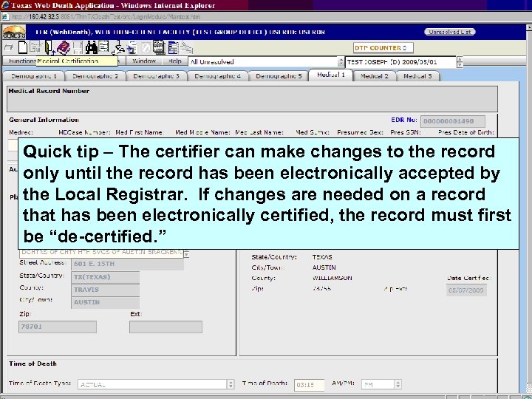The image size is (532, 399).
Task: Switch to Demographic 3 tab
Action: click(x=156, y=76)
